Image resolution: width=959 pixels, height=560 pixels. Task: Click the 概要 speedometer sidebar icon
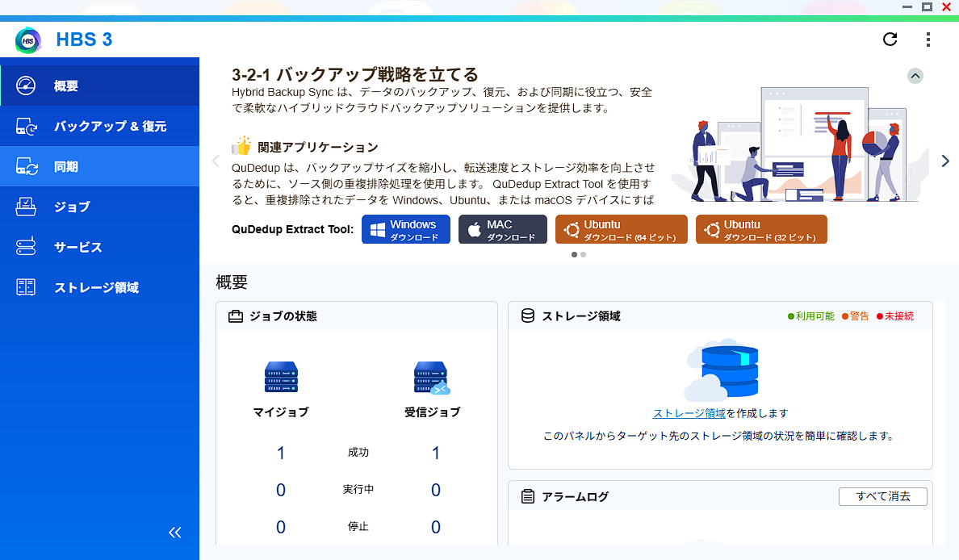[x=26, y=86]
